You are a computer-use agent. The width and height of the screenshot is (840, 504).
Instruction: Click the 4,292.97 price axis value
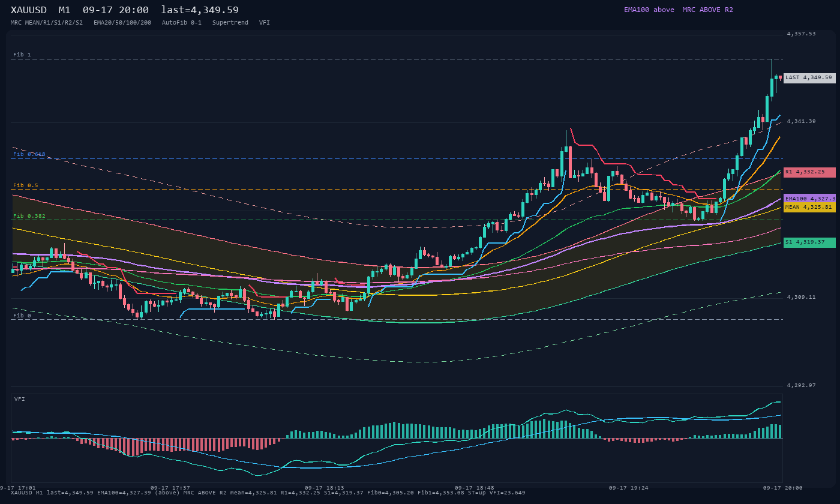(x=801, y=385)
